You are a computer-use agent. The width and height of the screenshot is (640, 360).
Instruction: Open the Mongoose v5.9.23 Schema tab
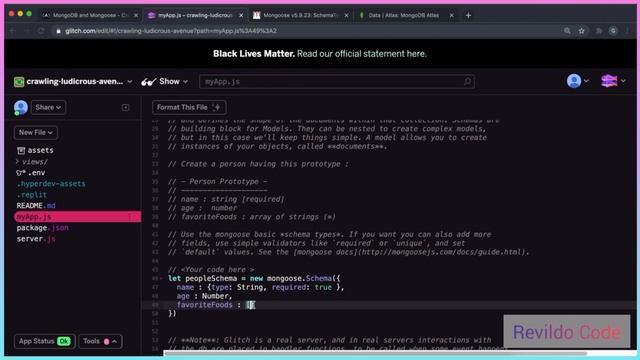click(300, 15)
